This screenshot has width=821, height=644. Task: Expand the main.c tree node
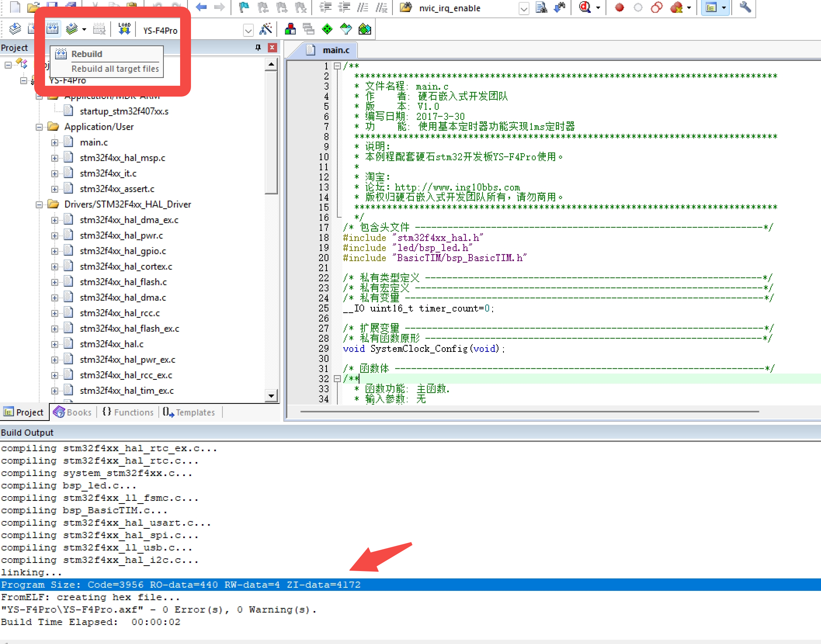[x=55, y=142]
